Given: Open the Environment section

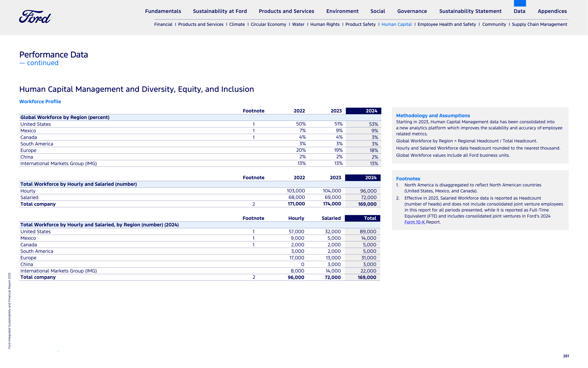Looking at the screenshot, I should point(342,11).
